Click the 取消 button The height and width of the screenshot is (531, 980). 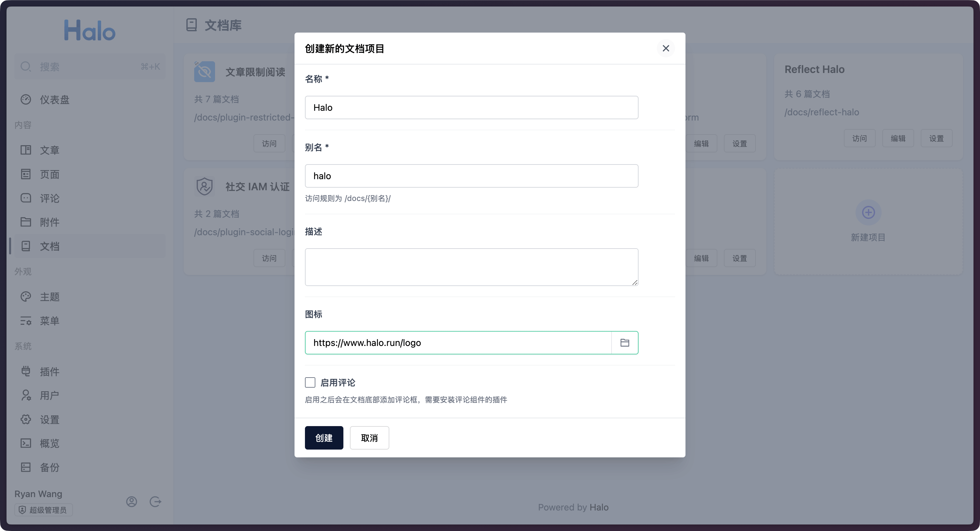pyautogui.click(x=369, y=438)
